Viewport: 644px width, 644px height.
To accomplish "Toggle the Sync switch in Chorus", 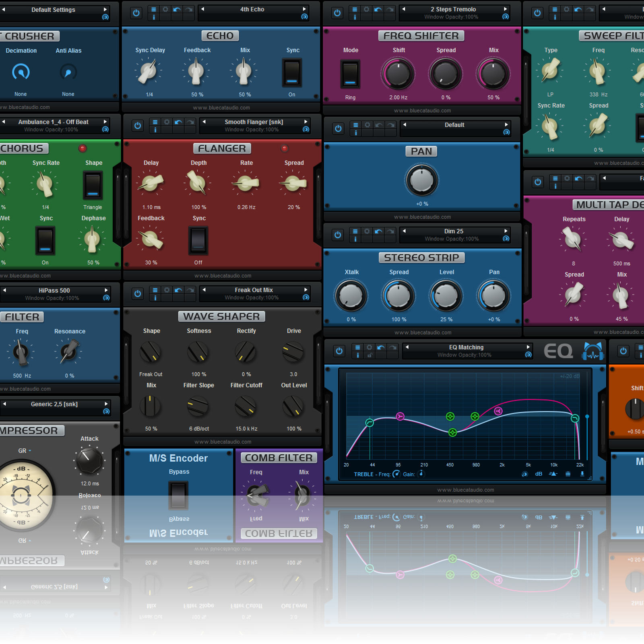I will (45, 241).
